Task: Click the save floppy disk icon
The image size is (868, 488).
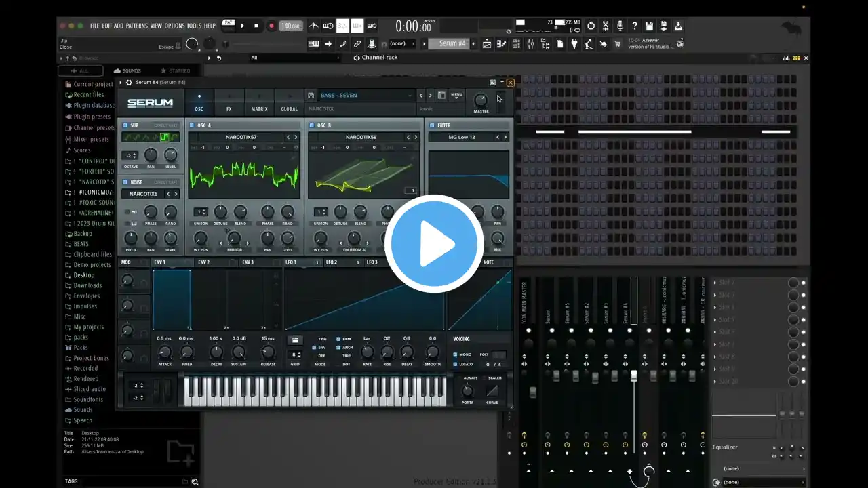Action: point(649,26)
